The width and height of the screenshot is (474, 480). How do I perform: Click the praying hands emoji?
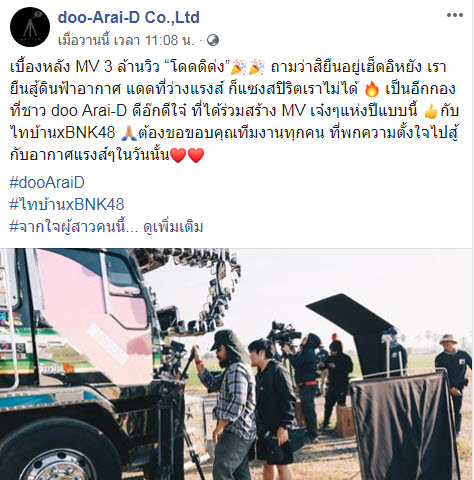129,133
